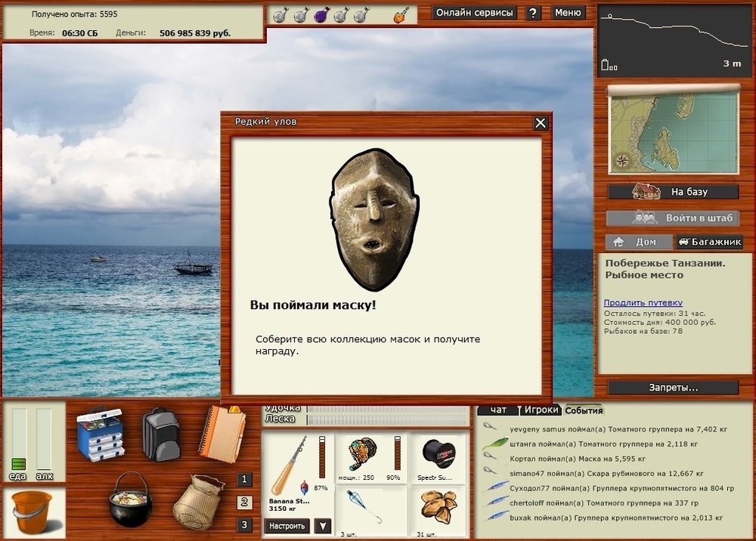Screen dimensions: 756x541
Task: Click the chertoloff catch event row
Action: click(x=603, y=503)
